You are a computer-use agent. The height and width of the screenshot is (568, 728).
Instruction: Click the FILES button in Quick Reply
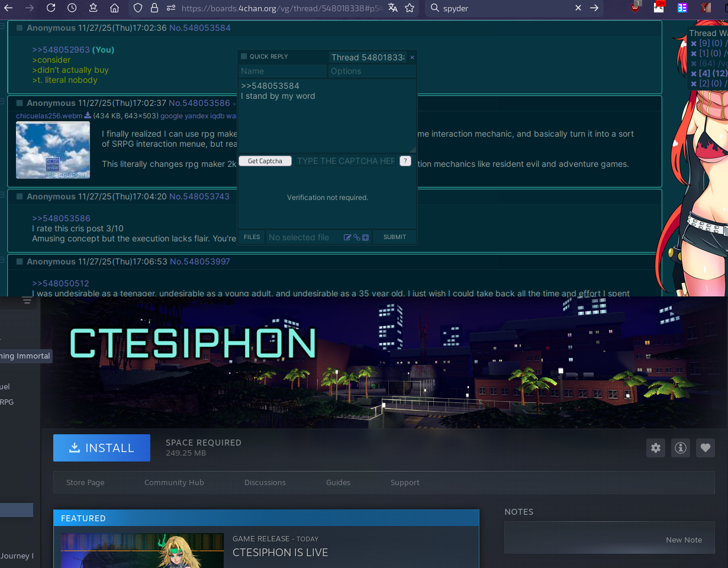point(252,237)
